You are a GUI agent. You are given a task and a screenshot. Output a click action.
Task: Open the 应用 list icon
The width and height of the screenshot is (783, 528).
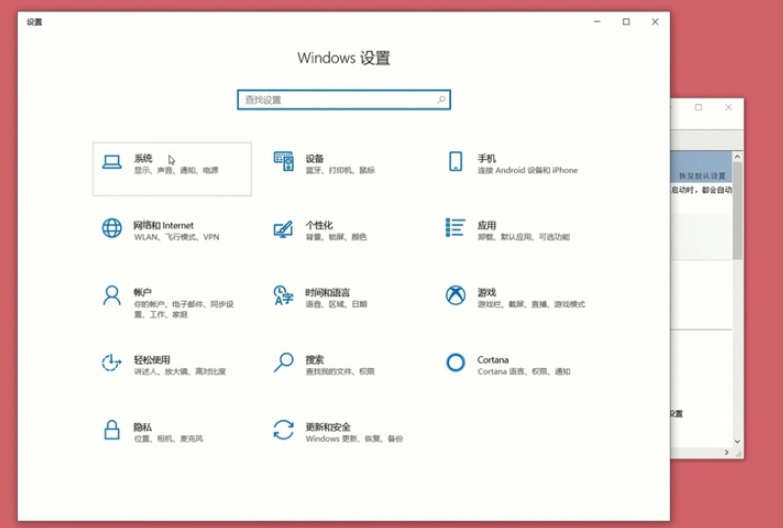point(455,227)
